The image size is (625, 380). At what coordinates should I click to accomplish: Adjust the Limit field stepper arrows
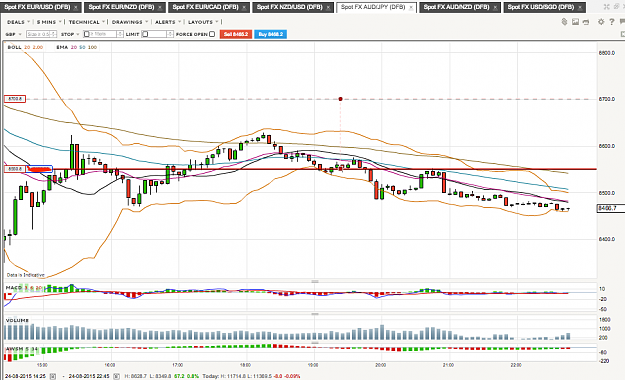[x=170, y=34]
